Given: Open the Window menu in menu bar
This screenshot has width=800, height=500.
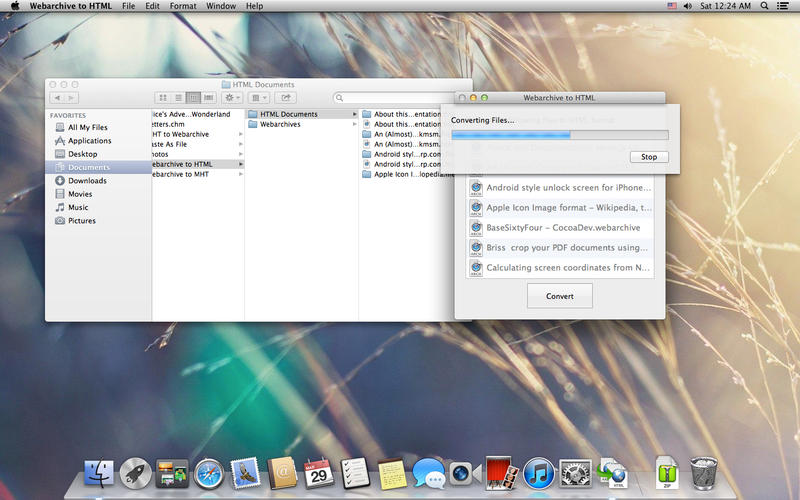Looking at the screenshot, I should 221,6.
